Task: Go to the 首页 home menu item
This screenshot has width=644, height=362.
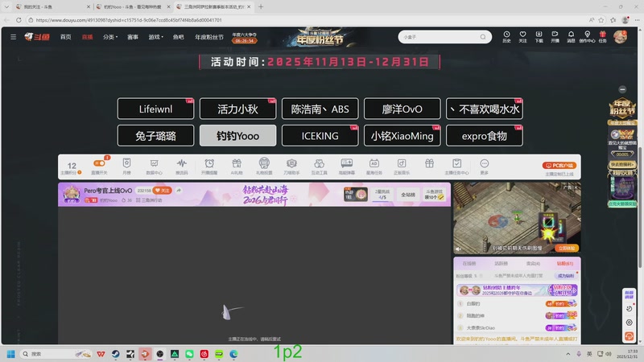Action: click(66, 37)
